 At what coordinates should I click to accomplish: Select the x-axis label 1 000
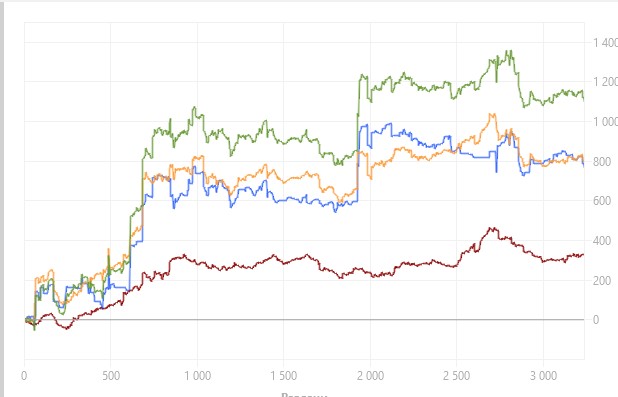(x=197, y=375)
